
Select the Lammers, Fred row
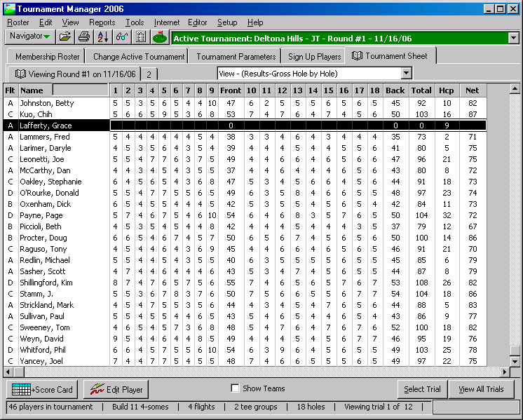[x=245, y=137]
